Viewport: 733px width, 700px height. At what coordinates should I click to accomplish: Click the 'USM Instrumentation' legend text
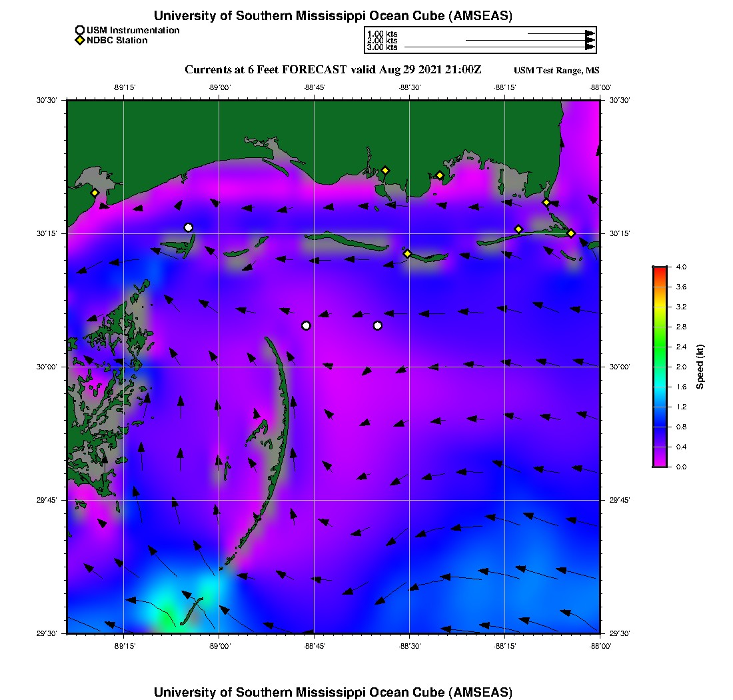pos(133,30)
